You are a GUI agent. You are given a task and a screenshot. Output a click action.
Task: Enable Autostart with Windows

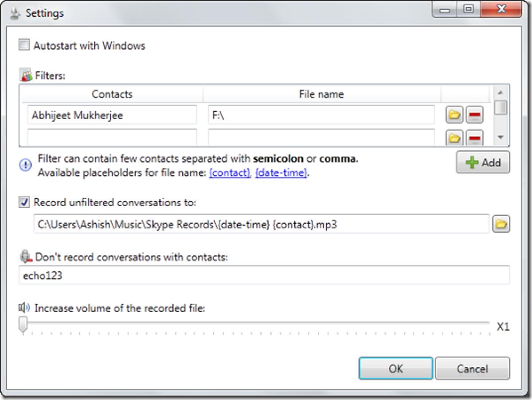point(24,46)
